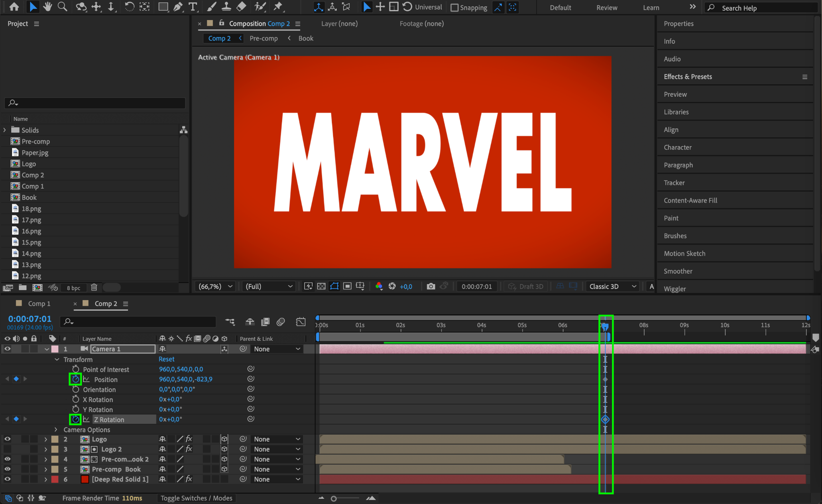
Task: Open the magnification 66,7% dropdown
Action: tap(216, 286)
